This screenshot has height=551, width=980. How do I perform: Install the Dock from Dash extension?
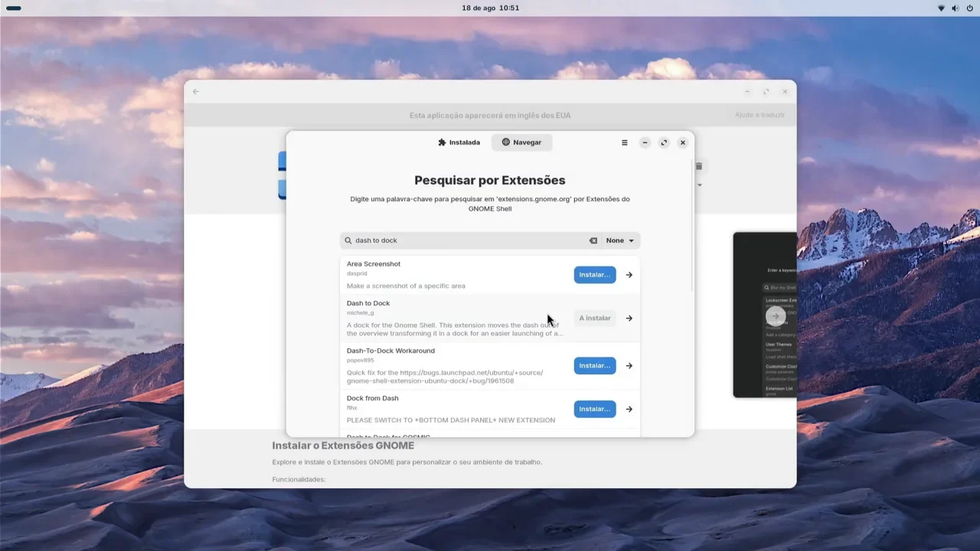click(595, 409)
